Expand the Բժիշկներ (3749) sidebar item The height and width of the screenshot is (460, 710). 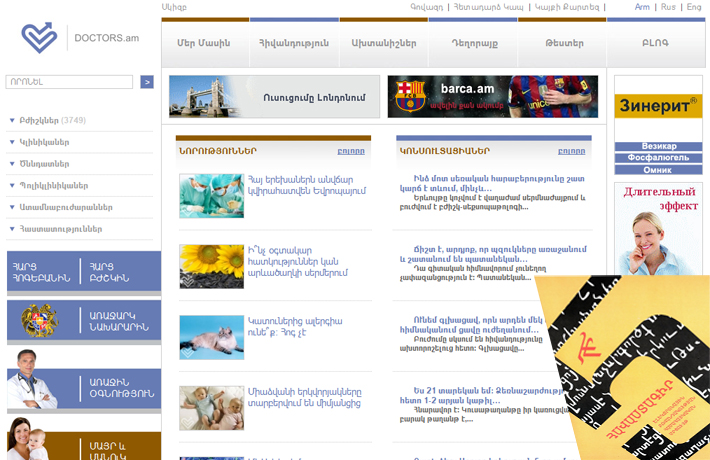coord(52,120)
